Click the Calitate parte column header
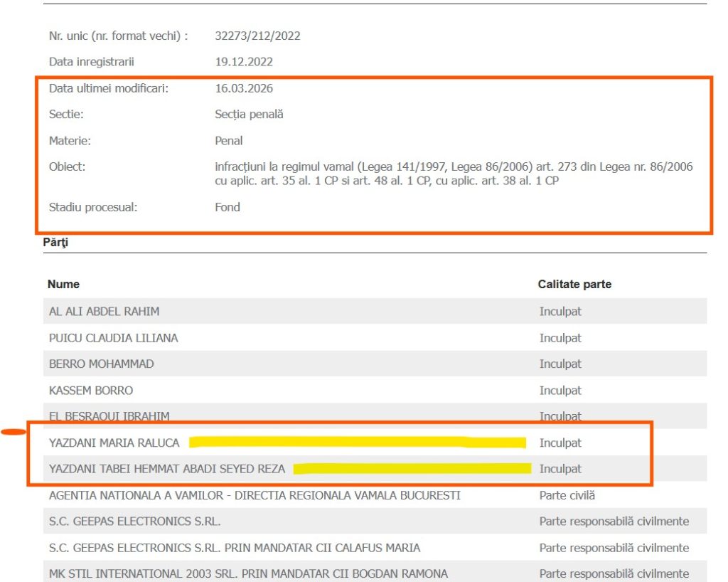The height and width of the screenshot is (582, 728). click(574, 285)
